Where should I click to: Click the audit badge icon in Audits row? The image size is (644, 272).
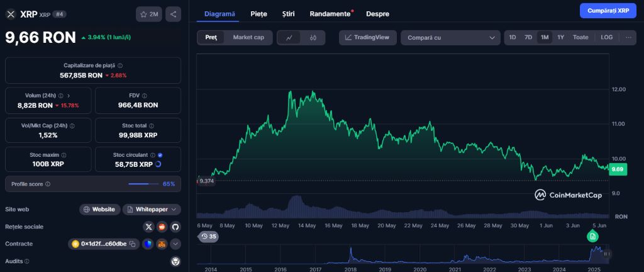point(175,261)
